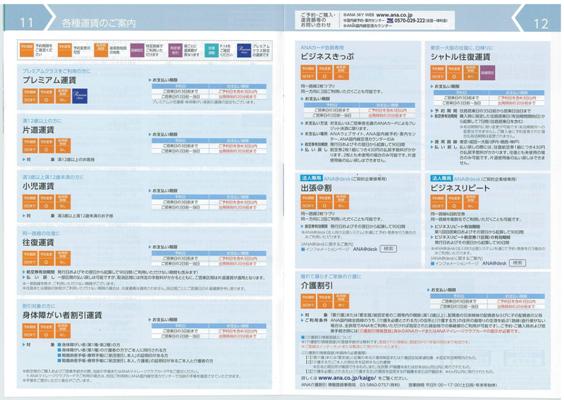The height and width of the screenshot is (400, 564).
Task: Click the 検索 button in the ビジネスリピート section
Action: pos(517,263)
